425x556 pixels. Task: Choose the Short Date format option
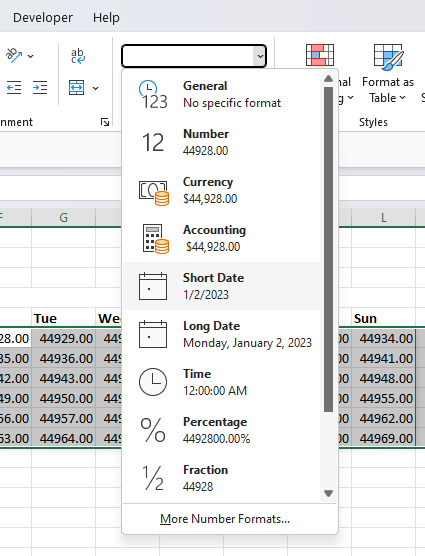point(222,286)
